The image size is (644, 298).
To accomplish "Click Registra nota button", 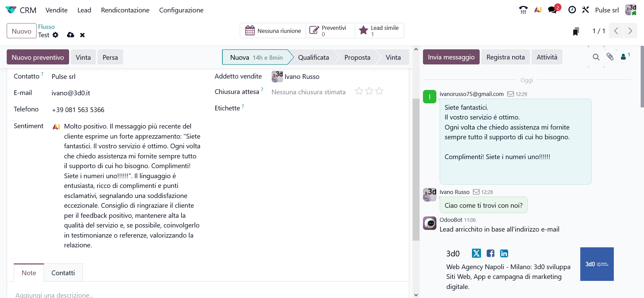I will [505, 57].
